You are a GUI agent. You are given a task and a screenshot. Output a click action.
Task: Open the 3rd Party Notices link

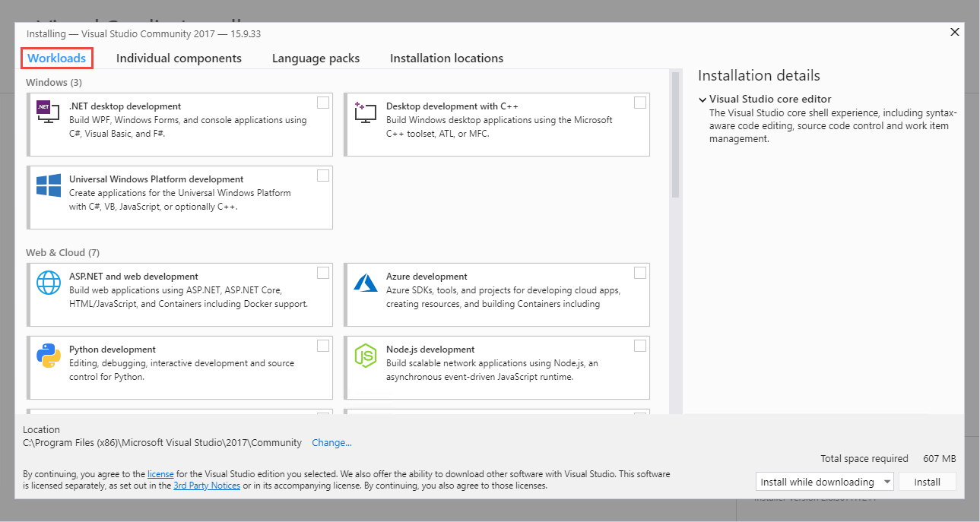click(207, 486)
